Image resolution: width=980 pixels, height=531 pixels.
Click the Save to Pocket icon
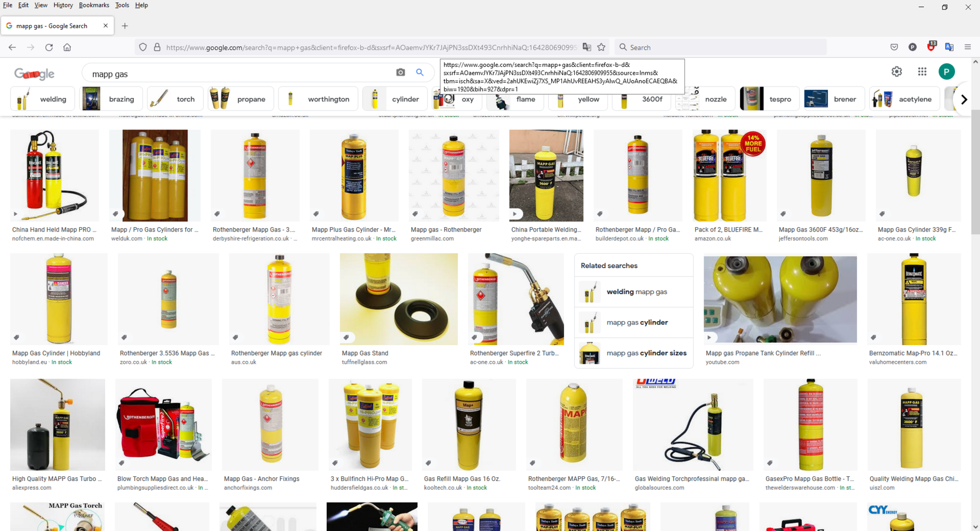point(894,47)
